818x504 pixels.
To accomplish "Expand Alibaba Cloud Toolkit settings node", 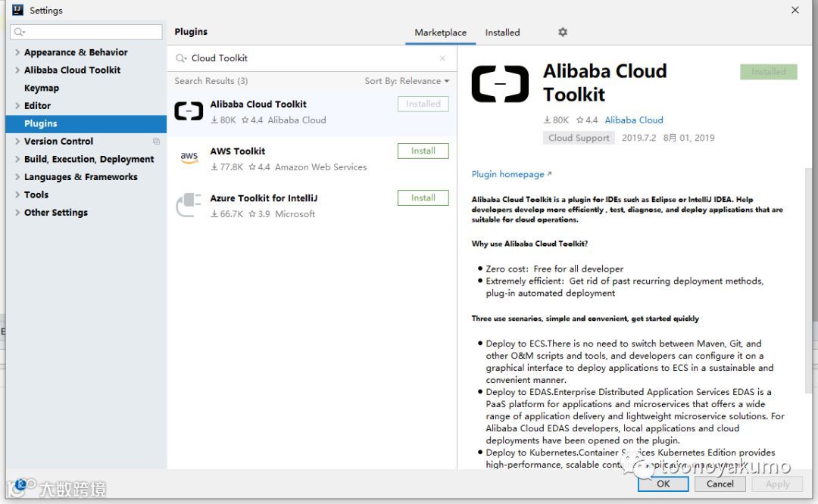I will [17, 70].
